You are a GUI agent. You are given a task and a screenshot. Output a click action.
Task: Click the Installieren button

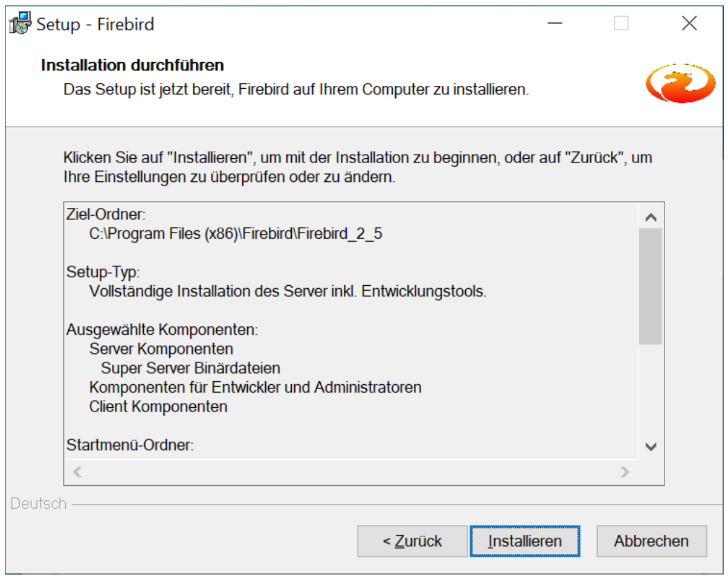click(525, 541)
